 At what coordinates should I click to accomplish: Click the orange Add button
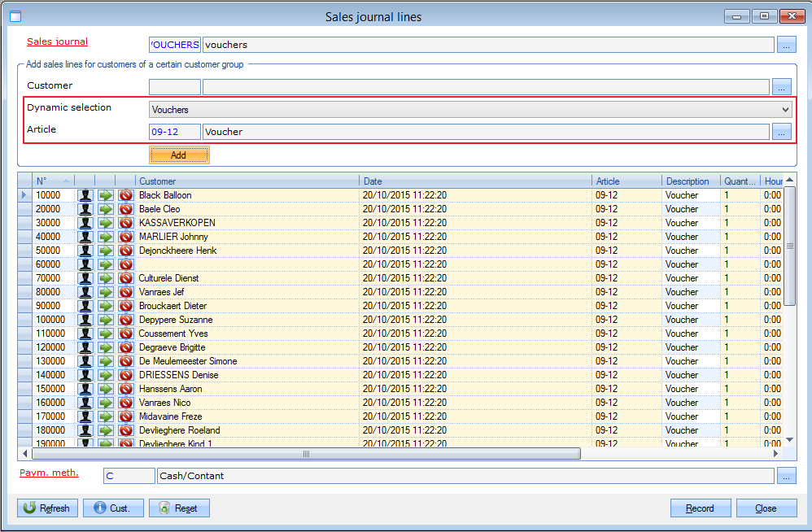point(179,155)
